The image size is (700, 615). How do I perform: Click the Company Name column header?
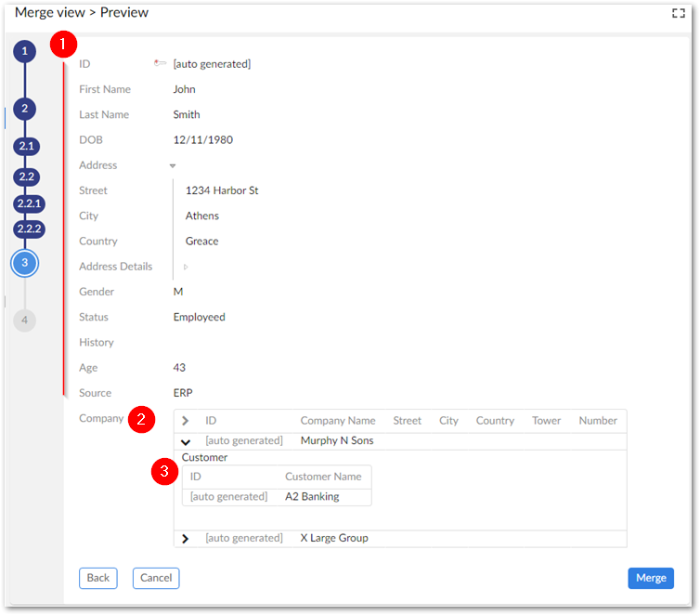click(338, 421)
